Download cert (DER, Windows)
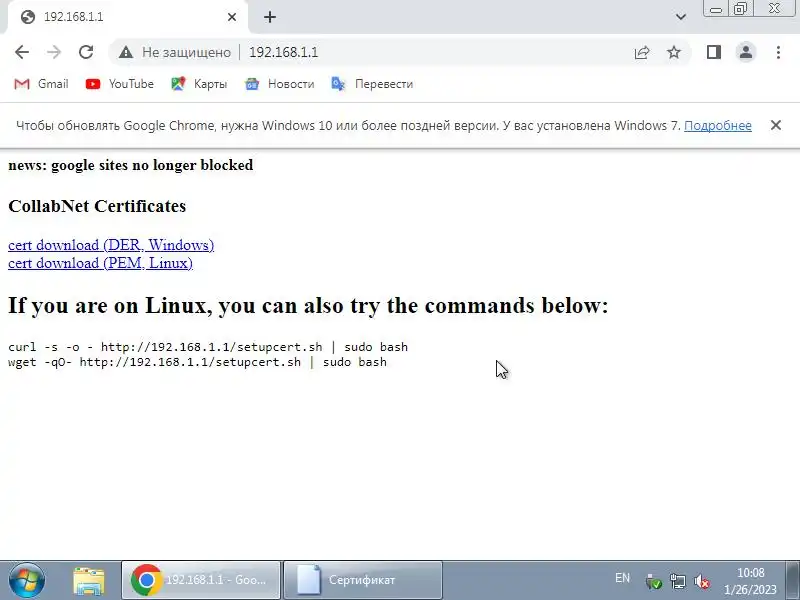The image size is (800, 600). coord(111,245)
